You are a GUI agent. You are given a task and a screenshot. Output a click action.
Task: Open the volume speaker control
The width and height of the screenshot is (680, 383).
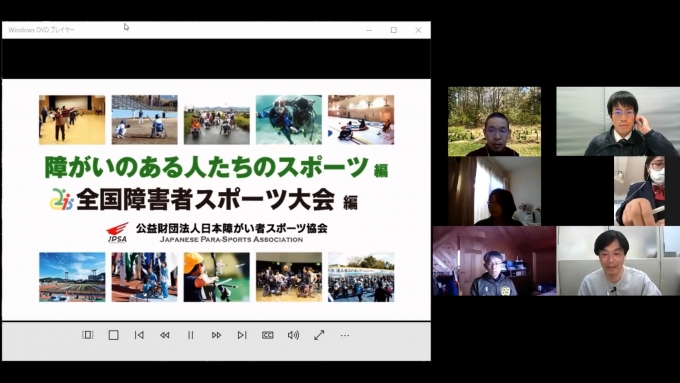(293, 335)
